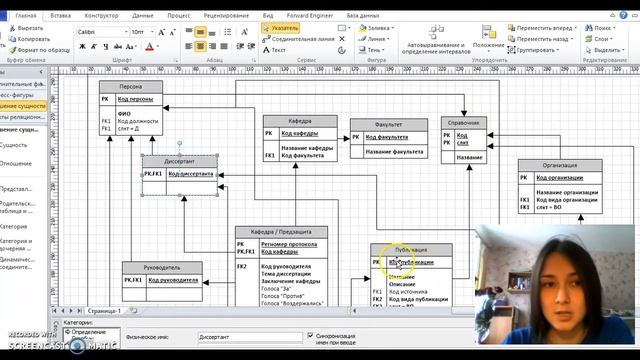
Task: Open the Тень shadow dropdown
Action: point(371,50)
